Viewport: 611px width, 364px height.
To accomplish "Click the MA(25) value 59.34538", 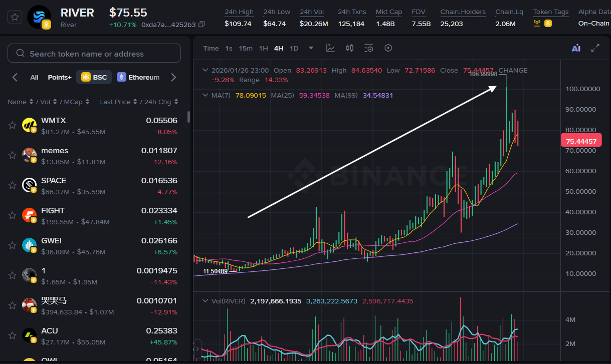I will (x=314, y=95).
